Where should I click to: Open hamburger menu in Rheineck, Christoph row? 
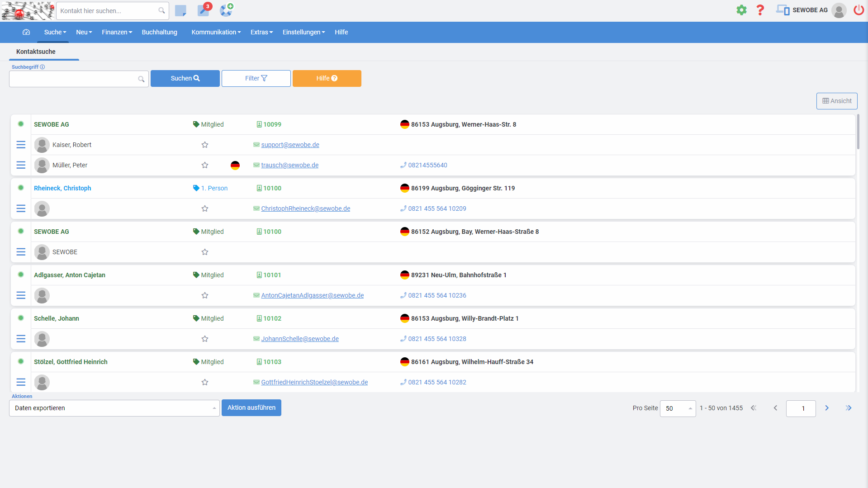[21, 208]
